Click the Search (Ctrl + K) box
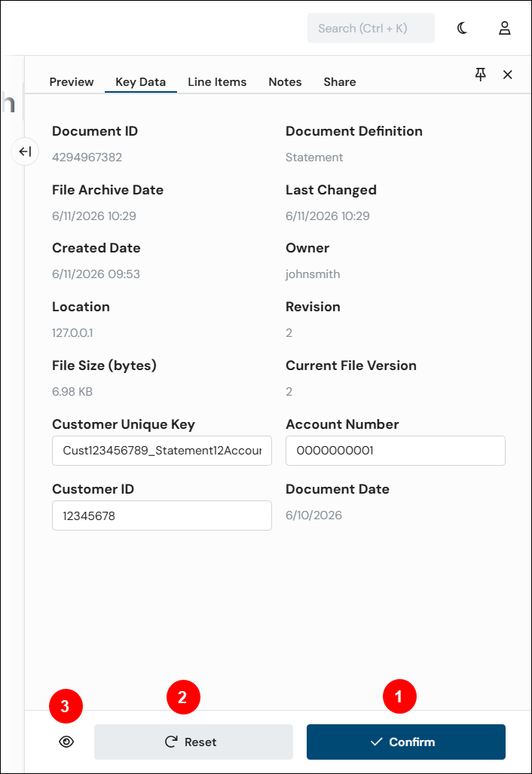 click(x=371, y=28)
